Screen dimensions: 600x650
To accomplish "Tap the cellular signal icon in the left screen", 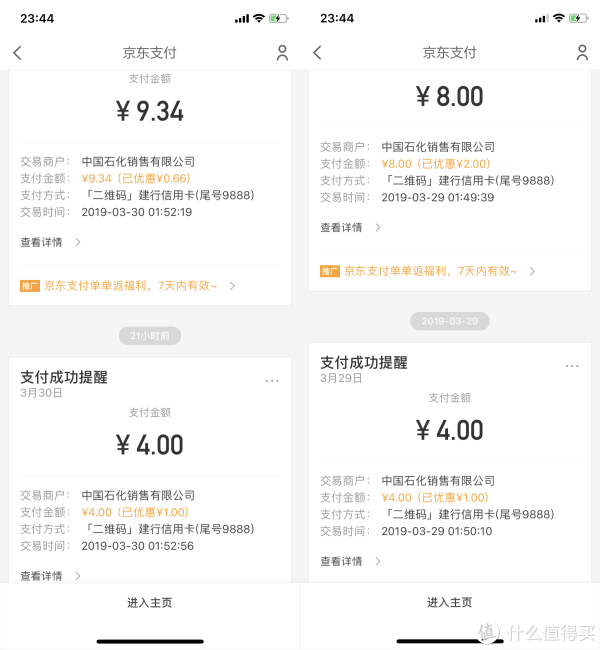I will click(242, 19).
